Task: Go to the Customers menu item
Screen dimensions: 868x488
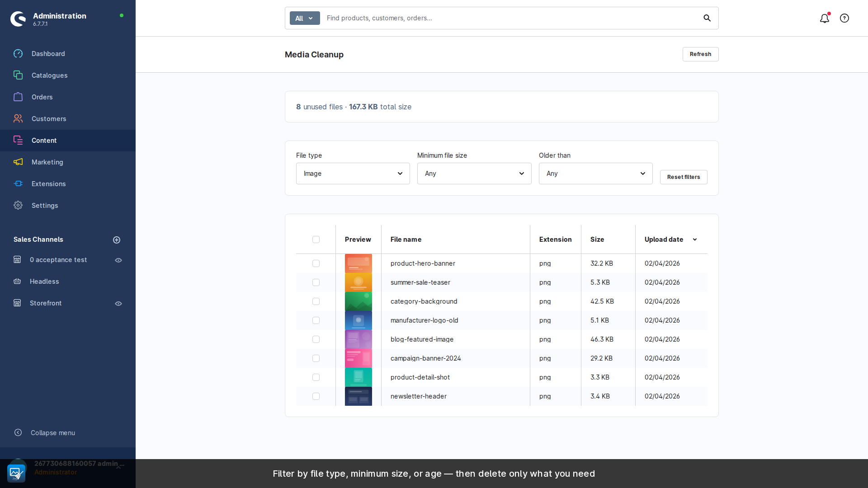Action: coord(49,119)
